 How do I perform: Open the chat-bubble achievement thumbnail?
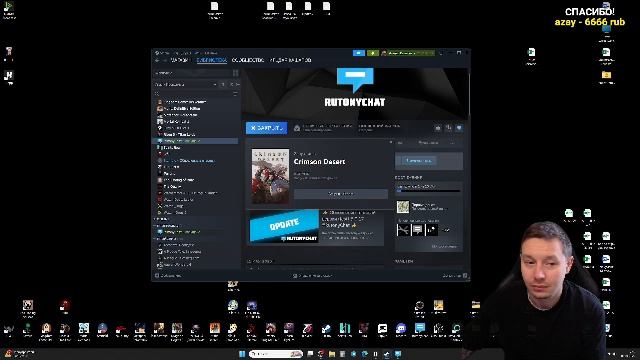417,230
